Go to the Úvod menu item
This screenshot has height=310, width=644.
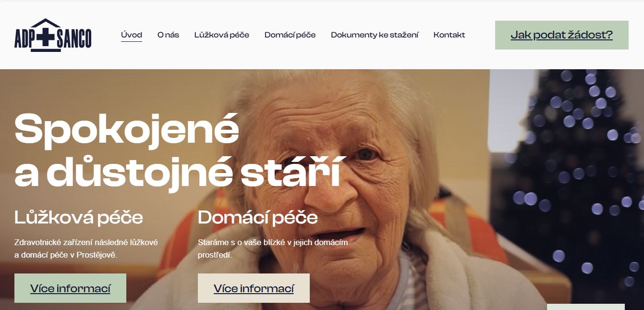pos(132,35)
